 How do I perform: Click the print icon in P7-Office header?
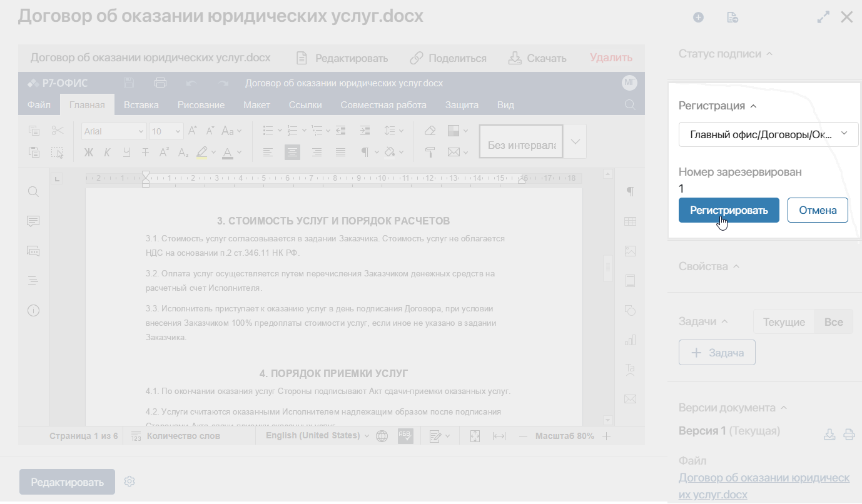click(x=160, y=83)
